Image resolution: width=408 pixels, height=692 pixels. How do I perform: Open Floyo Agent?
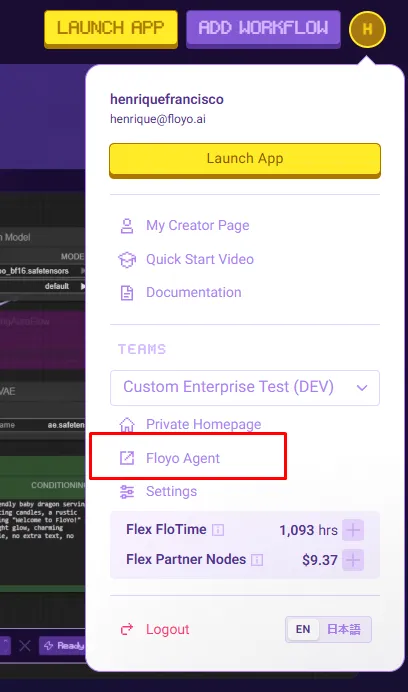click(x=183, y=458)
